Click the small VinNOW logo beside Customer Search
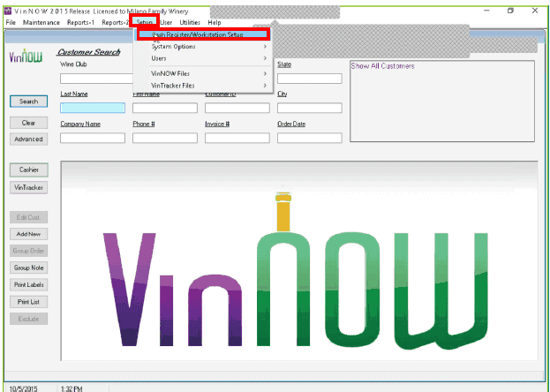Viewport: 550px width, 392px height. pyautogui.click(x=26, y=56)
